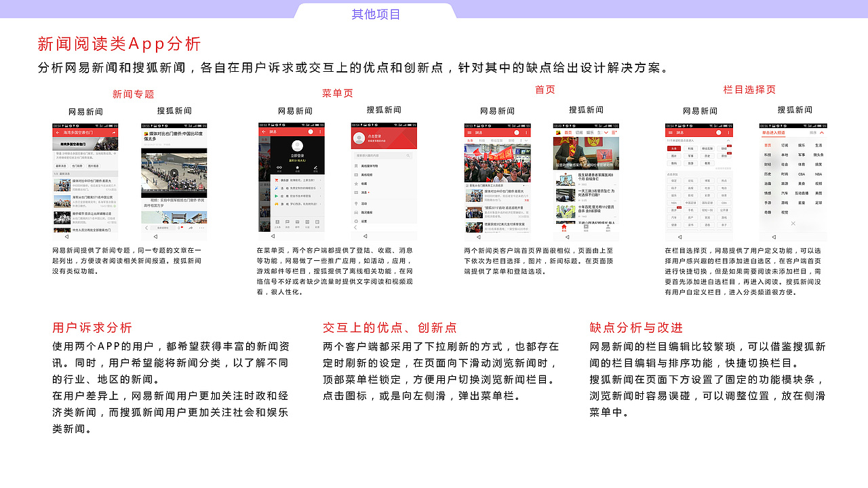Add 中国足球 chip on NetEase 栏目选择页
This screenshot has width=868, height=488.
coord(690,203)
